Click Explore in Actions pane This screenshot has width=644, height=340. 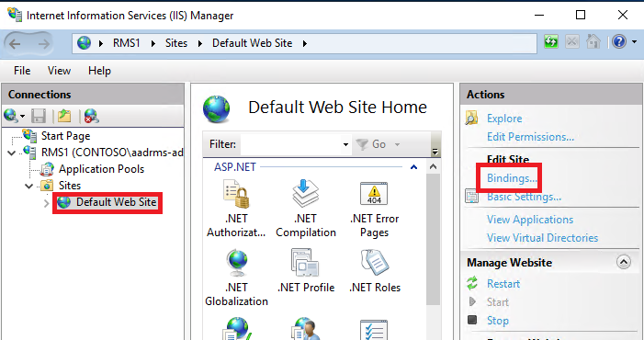pyautogui.click(x=504, y=119)
